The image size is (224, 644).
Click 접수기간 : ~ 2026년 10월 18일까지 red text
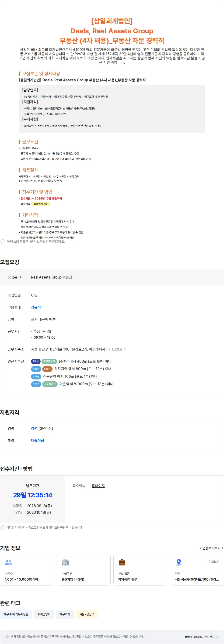tap(40, 199)
